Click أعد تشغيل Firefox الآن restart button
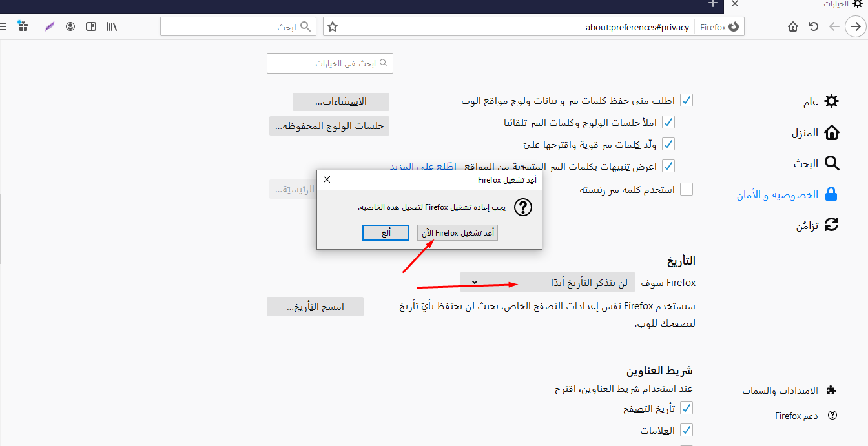The image size is (868, 446). point(457,232)
